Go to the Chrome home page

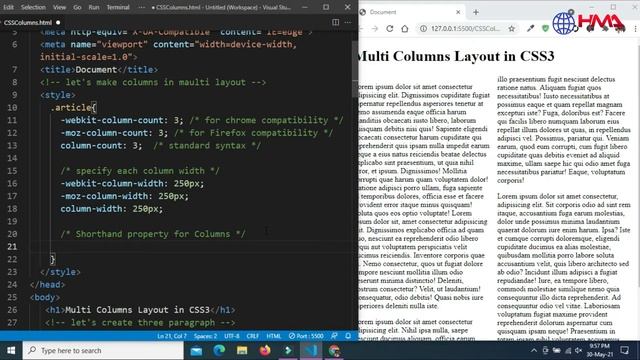pos(404,29)
